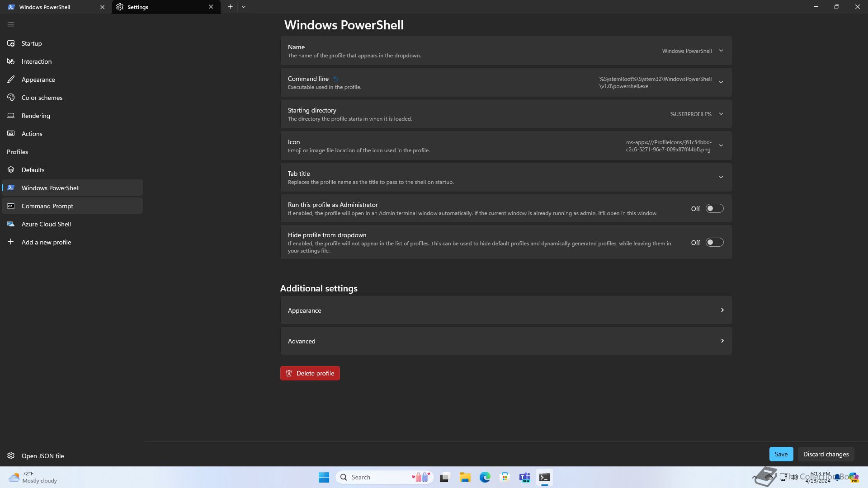This screenshot has height=488, width=868.
Task: Reset Command line to inherited value
Action: tap(335, 79)
